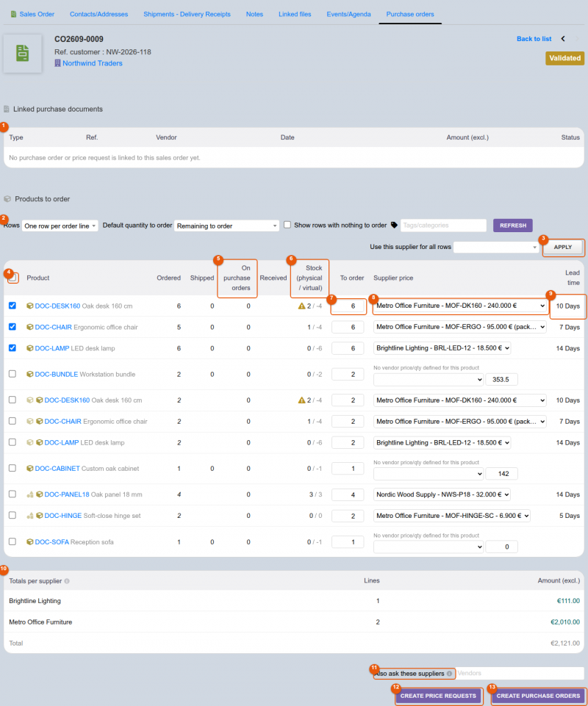Click the product cube icon beside DOC-SOFA
Screen dimensions: 588x706
(x=29, y=542)
